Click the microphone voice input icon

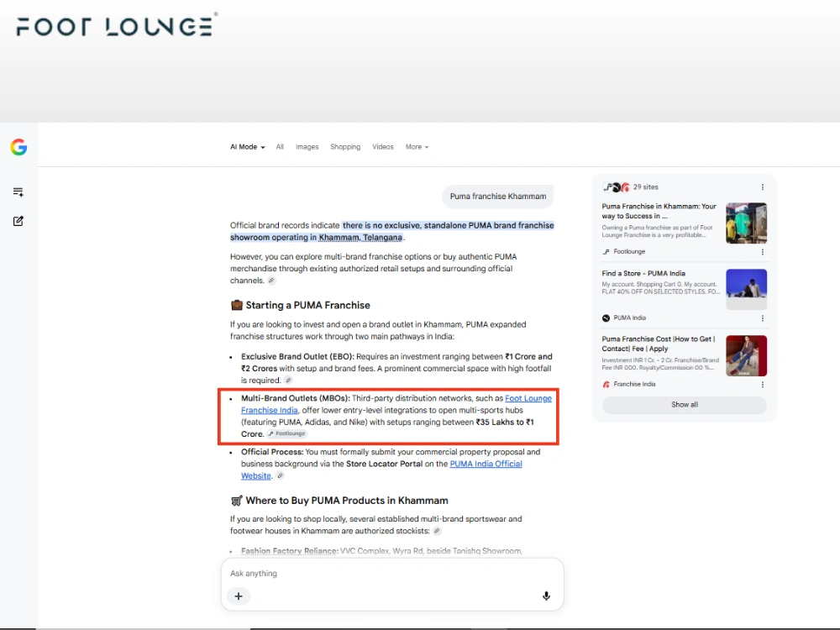[x=546, y=596]
